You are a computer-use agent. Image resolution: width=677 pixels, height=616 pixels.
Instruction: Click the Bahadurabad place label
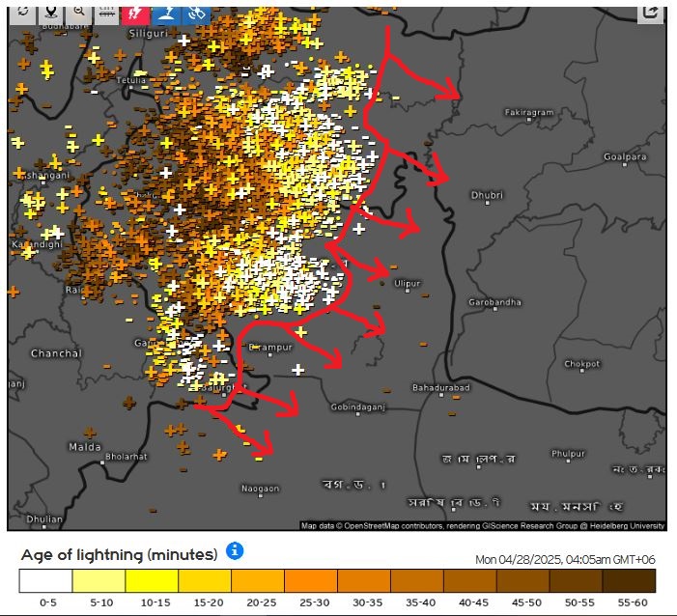(x=440, y=387)
